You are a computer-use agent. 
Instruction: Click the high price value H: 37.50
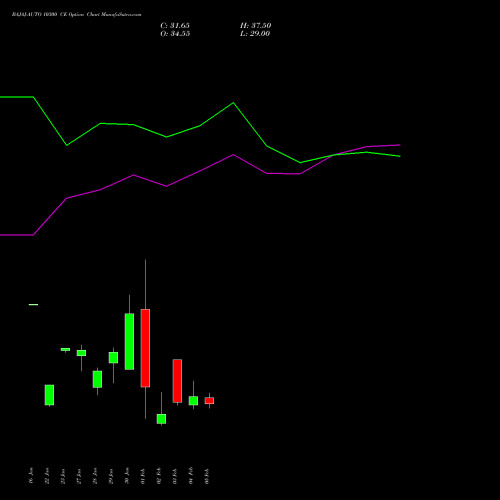pos(255,26)
